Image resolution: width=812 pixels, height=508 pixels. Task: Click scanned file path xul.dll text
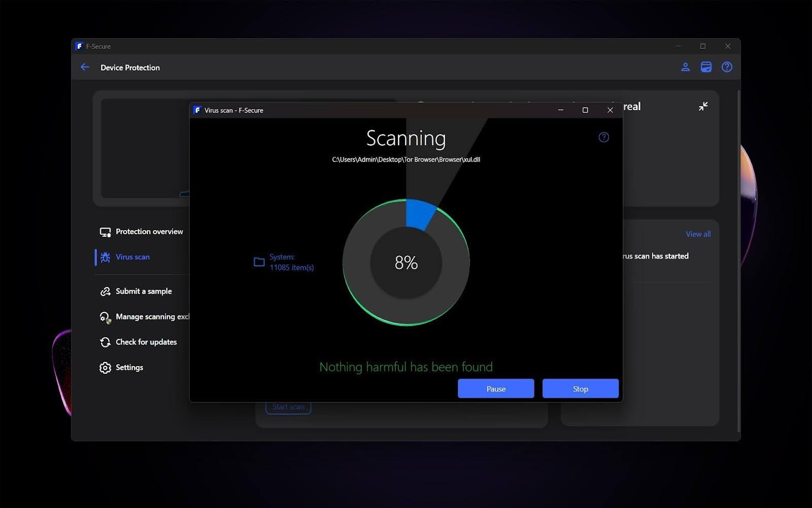coord(406,160)
